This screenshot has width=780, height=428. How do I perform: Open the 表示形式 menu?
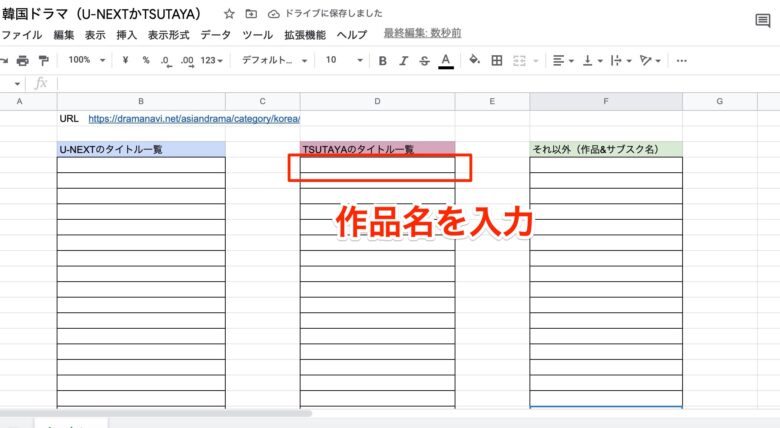point(169,35)
